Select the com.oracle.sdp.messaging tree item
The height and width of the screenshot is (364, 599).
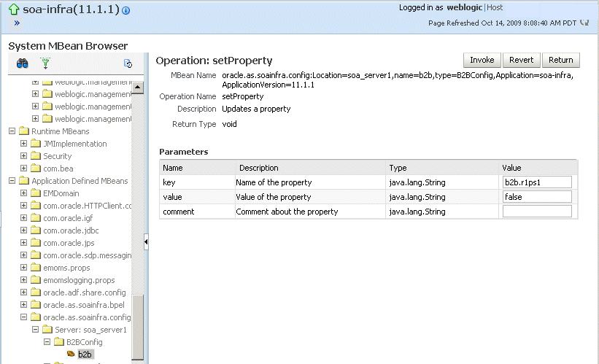[x=87, y=255]
